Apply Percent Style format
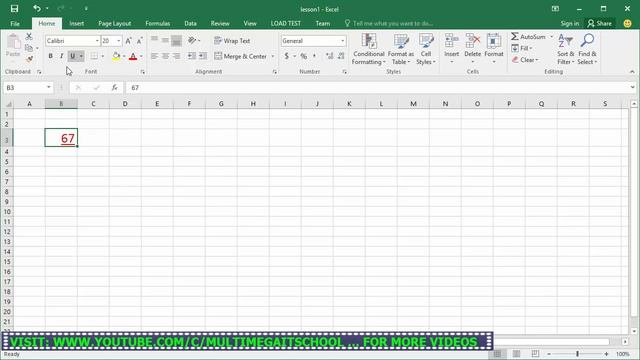This screenshot has width=640, height=360. (x=304, y=56)
